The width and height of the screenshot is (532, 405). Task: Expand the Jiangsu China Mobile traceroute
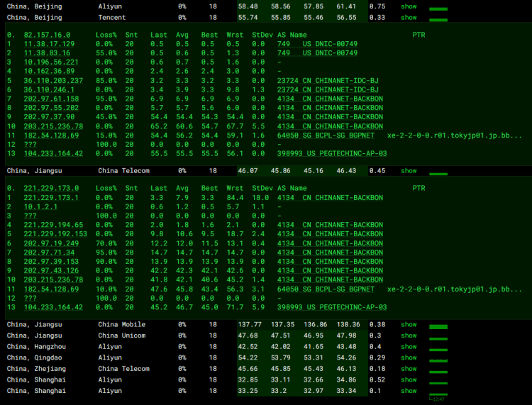pyautogui.click(x=409, y=324)
